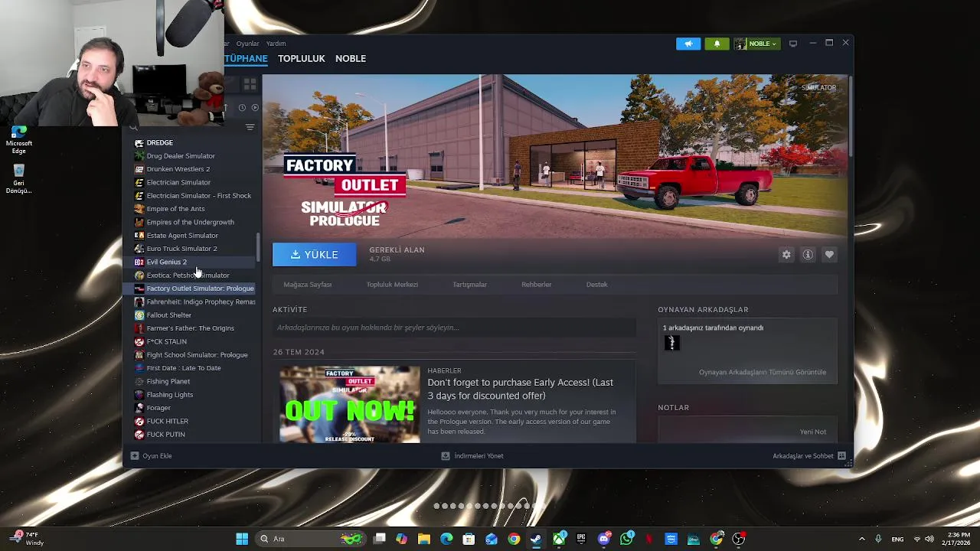980x551 pixels.
Task: Filter library to ready-to-play icon
Action: (x=255, y=108)
